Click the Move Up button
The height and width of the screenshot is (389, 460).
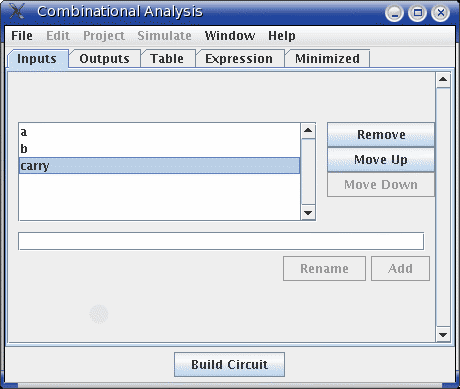point(381,160)
